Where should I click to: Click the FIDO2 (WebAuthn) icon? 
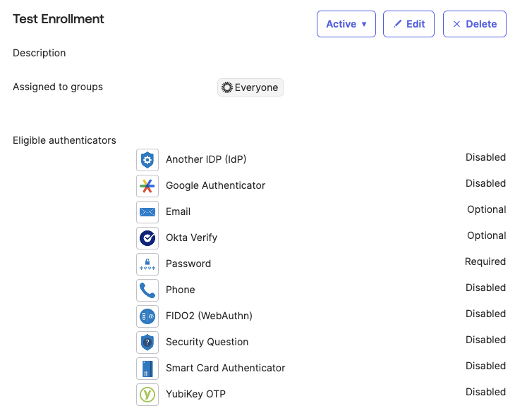pos(147,316)
